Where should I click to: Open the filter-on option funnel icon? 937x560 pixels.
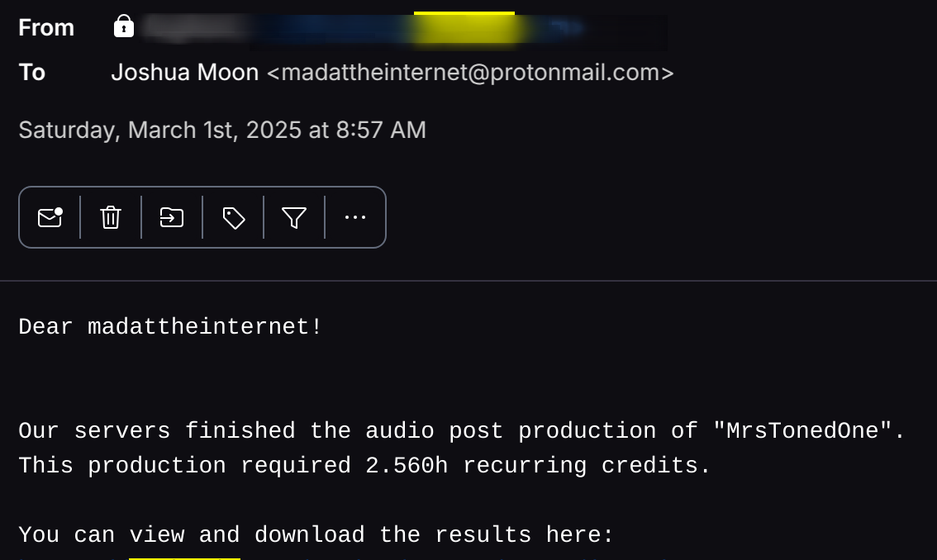click(x=294, y=217)
